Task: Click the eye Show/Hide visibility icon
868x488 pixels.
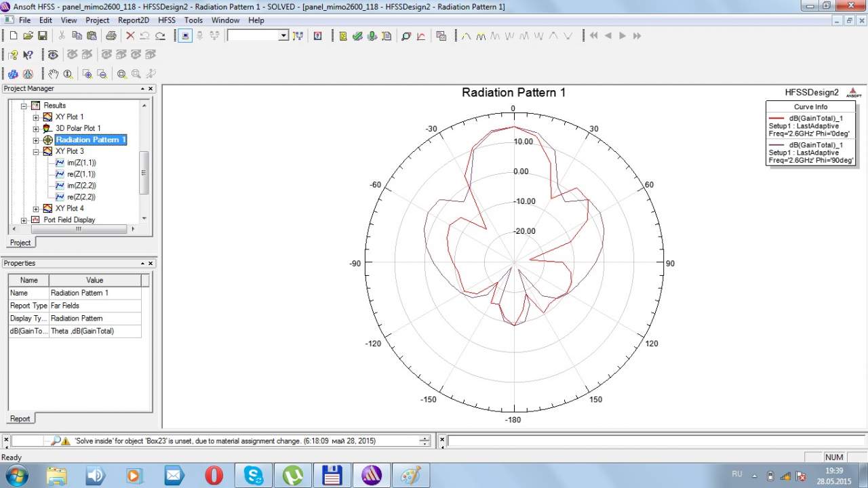Action: (x=53, y=55)
